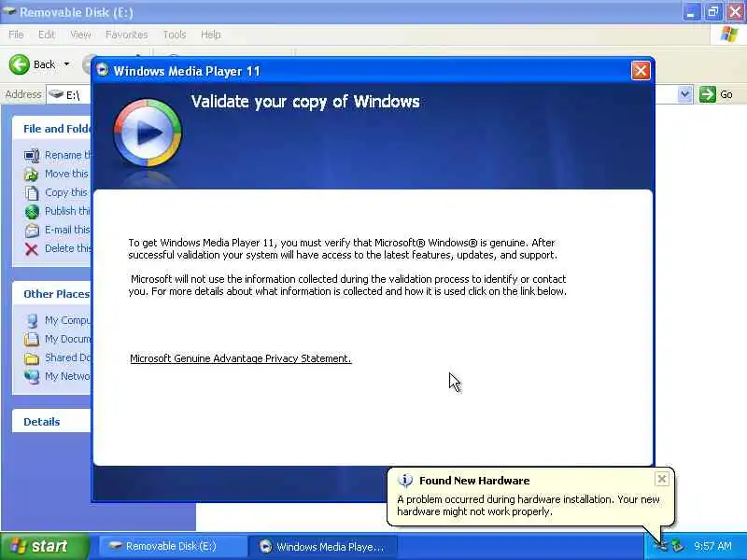Click the hardware notification tray icon
This screenshot has width=747, height=560.
662,546
